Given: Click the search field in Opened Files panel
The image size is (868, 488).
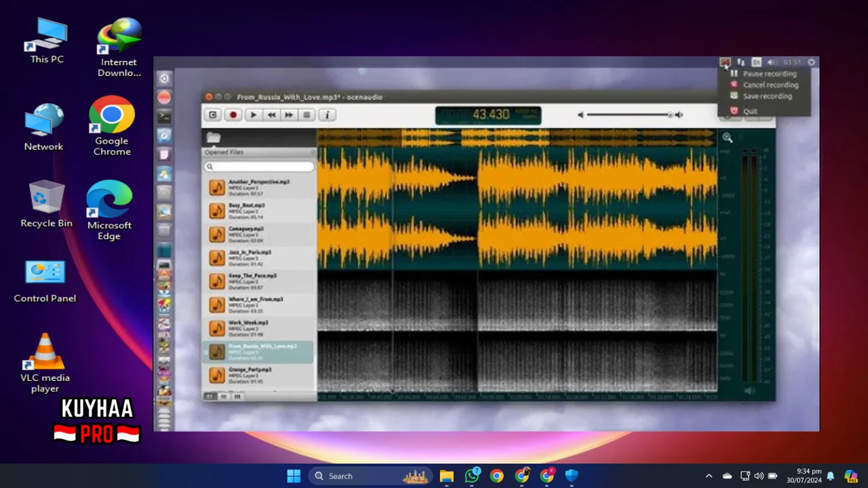Looking at the screenshot, I should coord(259,166).
